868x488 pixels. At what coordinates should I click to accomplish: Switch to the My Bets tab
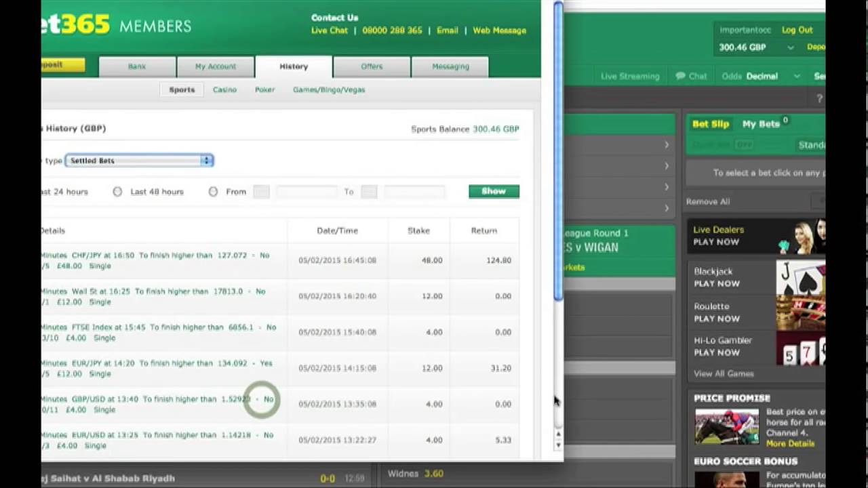[x=761, y=124]
